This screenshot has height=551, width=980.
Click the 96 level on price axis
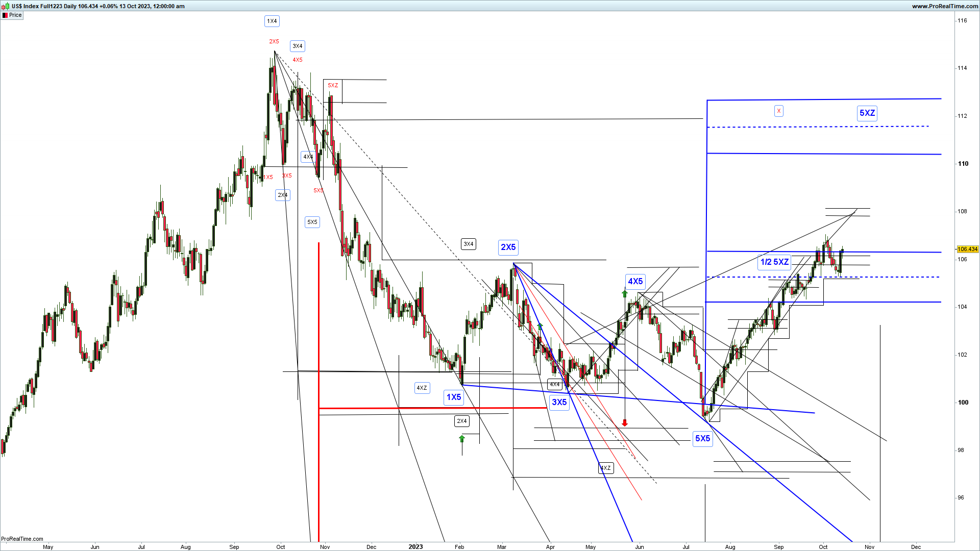coord(961,498)
